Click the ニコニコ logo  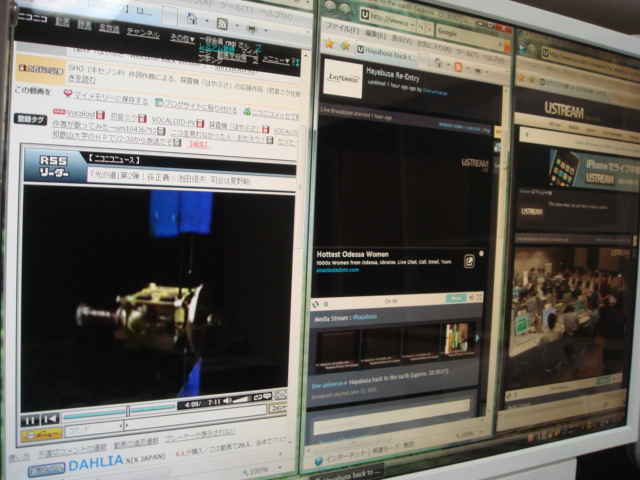pyautogui.click(x=33, y=18)
